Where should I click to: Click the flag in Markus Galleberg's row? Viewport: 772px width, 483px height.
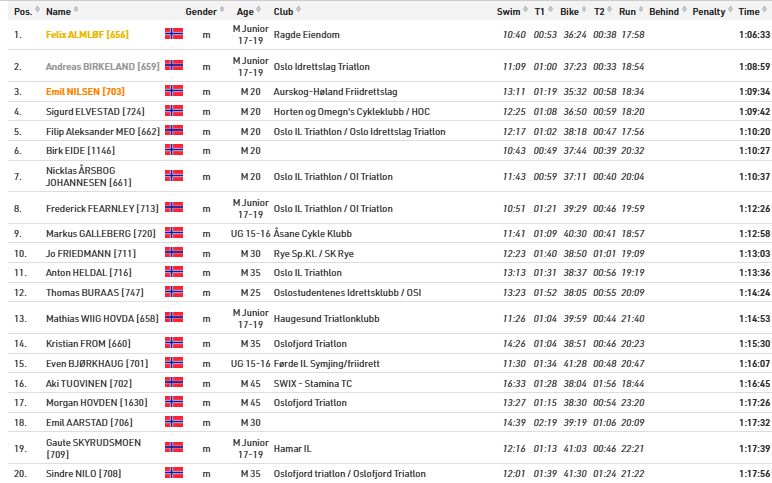click(174, 233)
